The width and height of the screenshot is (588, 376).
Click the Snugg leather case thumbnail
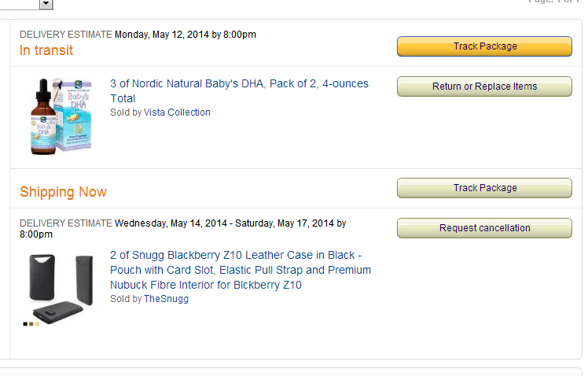click(61, 288)
